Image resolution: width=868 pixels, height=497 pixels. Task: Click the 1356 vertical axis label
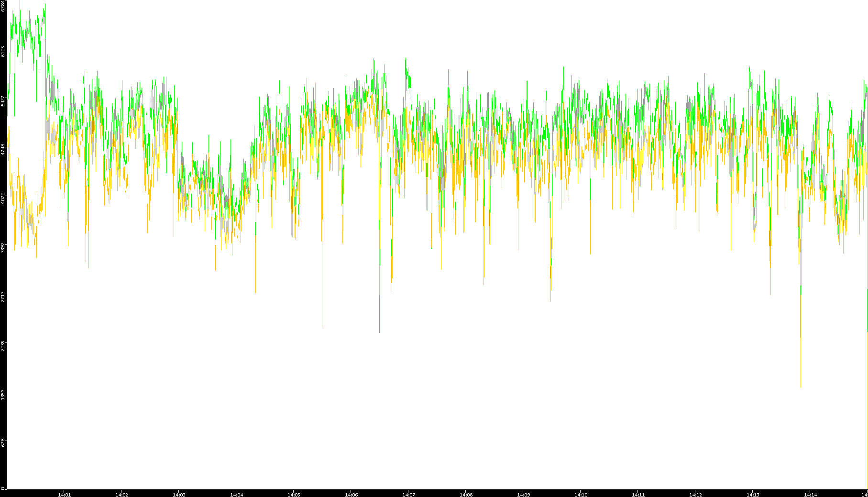pyautogui.click(x=3, y=394)
